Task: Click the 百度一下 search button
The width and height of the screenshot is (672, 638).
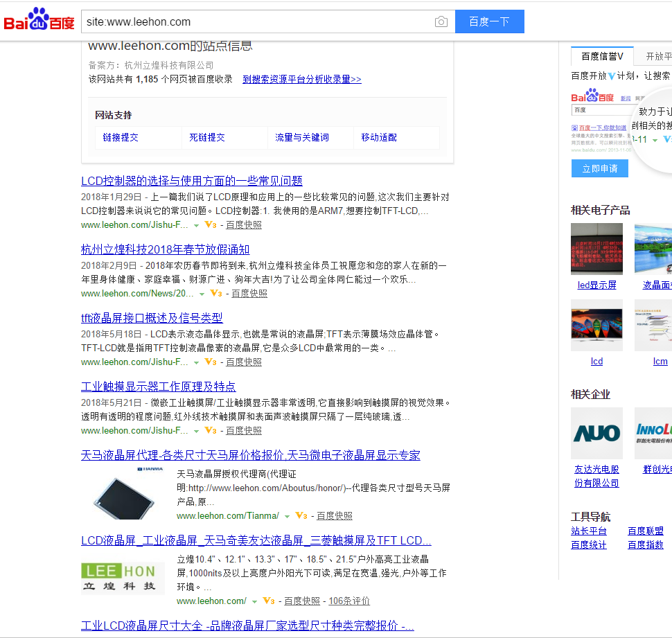Action: coord(489,21)
